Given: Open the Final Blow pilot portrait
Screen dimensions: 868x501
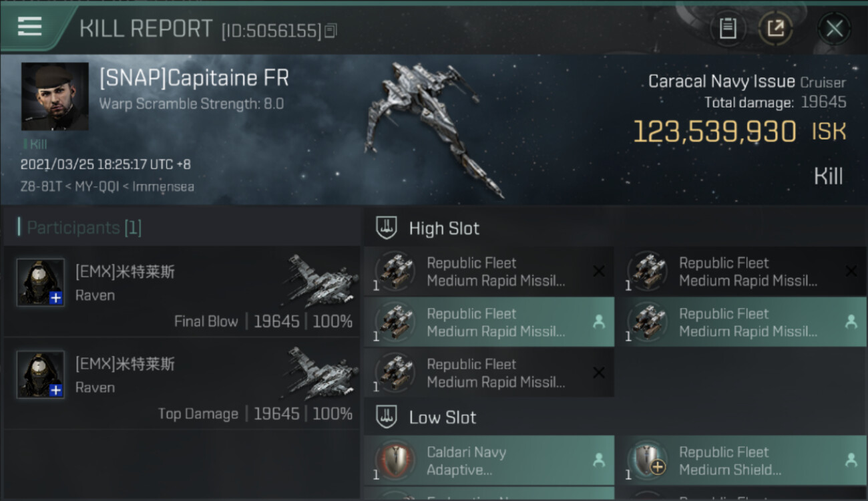Looking at the screenshot, I should tap(41, 283).
